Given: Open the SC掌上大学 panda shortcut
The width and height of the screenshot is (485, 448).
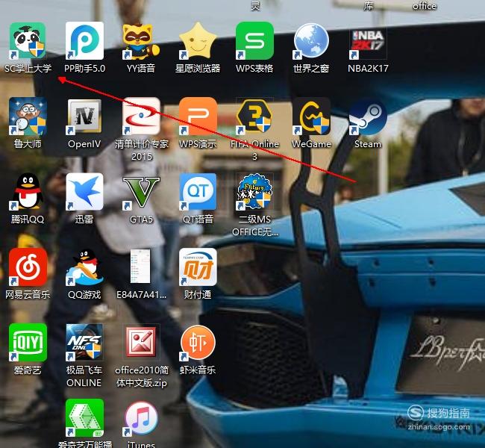Looking at the screenshot, I should (x=28, y=41).
